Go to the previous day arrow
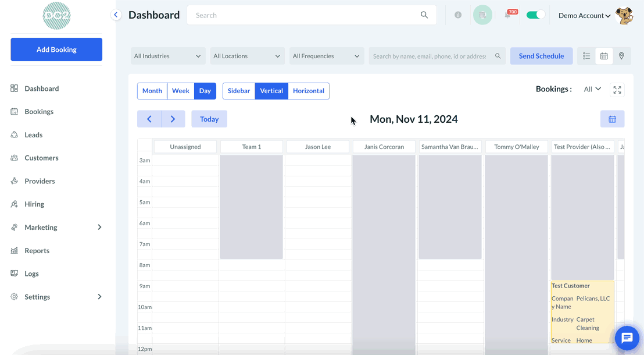 (149, 119)
